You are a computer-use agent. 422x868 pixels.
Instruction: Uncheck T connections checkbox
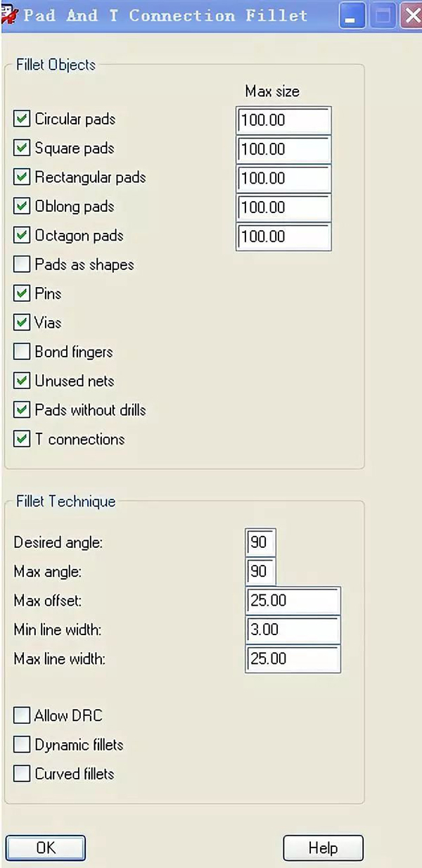[22, 439]
